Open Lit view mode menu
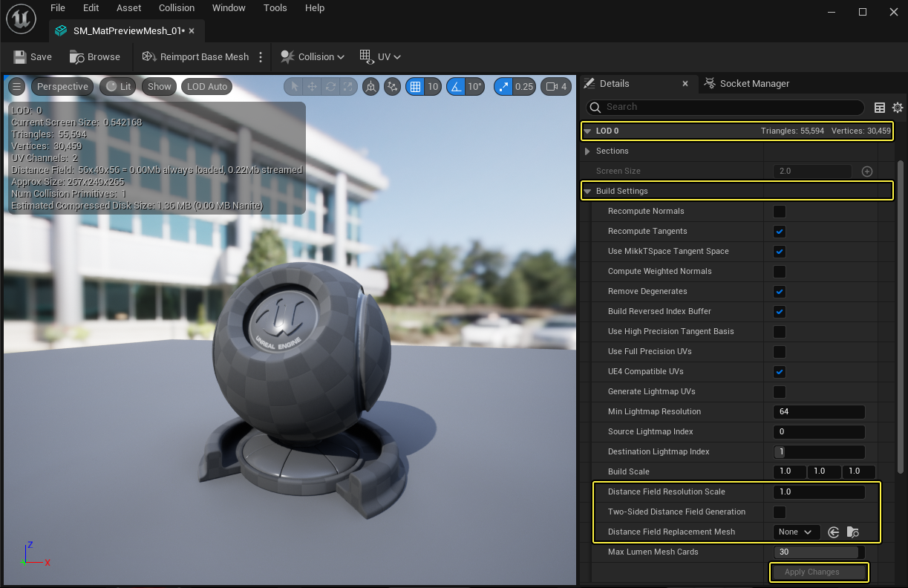This screenshot has height=588, width=908. point(119,87)
